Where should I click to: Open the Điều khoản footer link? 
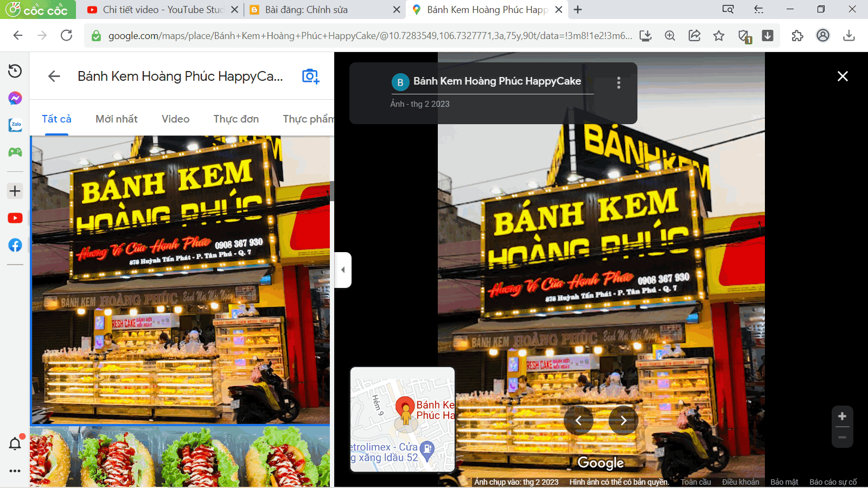pyautogui.click(x=741, y=482)
